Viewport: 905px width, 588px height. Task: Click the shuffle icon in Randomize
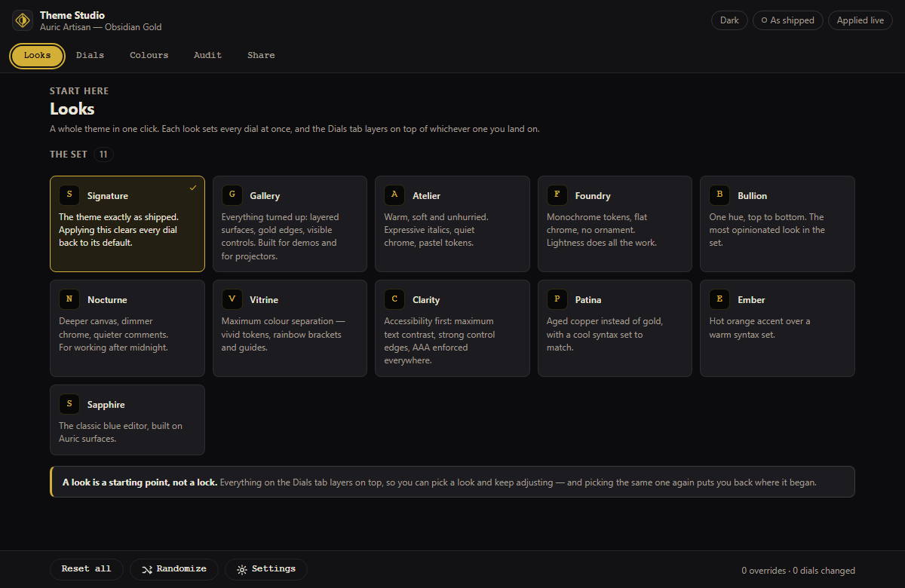click(x=146, y=569)
